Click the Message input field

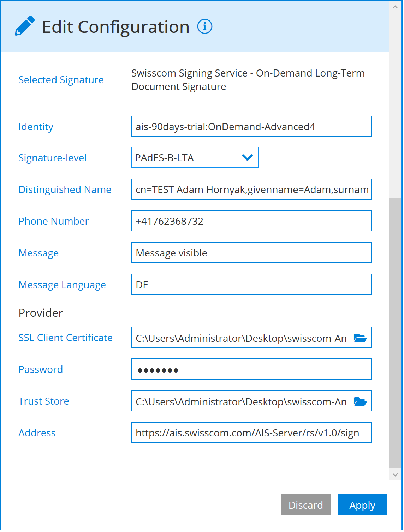pos(251,253)
